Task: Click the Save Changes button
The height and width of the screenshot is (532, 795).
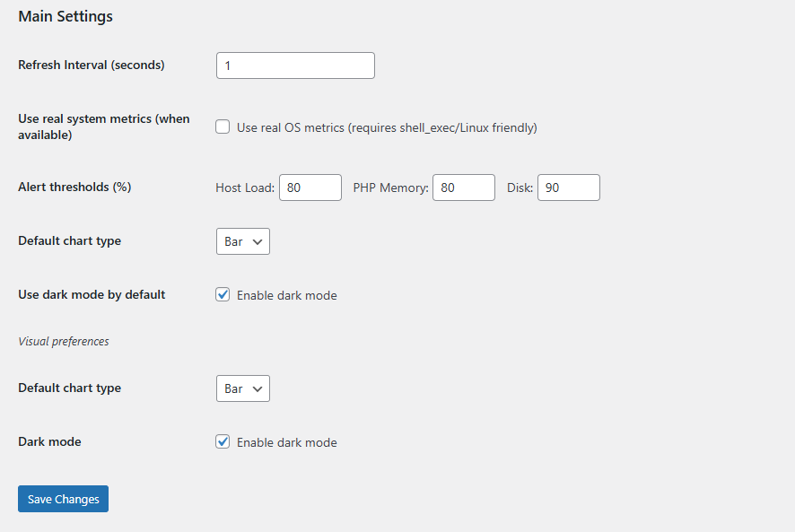Action: pos(64,499)
